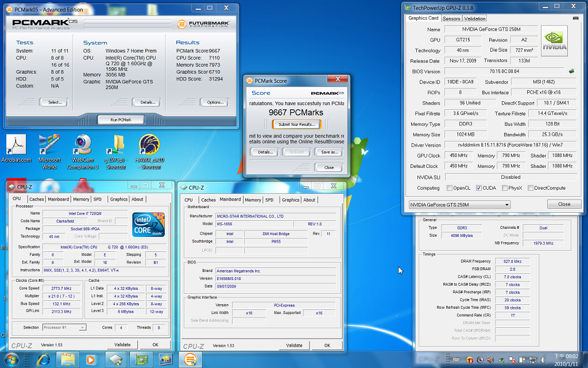Switch to Caches tab in left CPU-Z
The height and width of the screenshot is (368, 588).
coord(37,200)
